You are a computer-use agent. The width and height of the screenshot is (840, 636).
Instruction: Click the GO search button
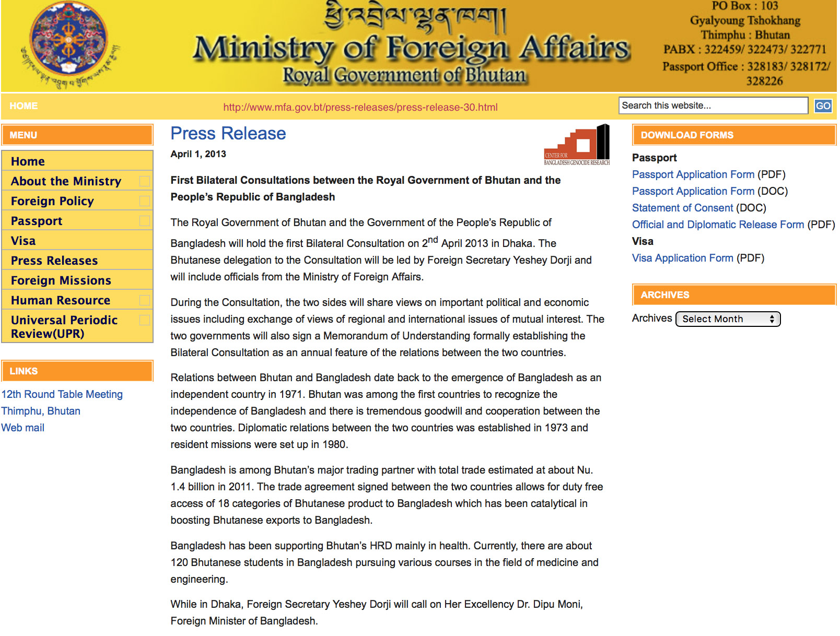point(823,106)
